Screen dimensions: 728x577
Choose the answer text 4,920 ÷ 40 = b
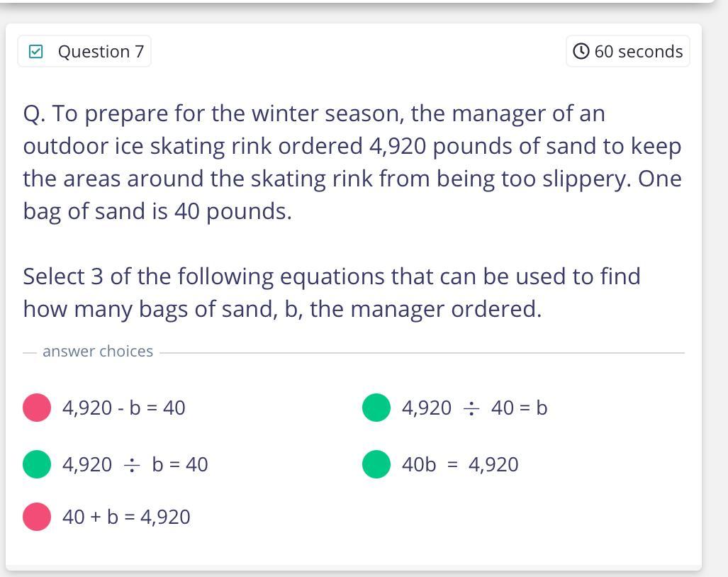(x=474, y=408)
